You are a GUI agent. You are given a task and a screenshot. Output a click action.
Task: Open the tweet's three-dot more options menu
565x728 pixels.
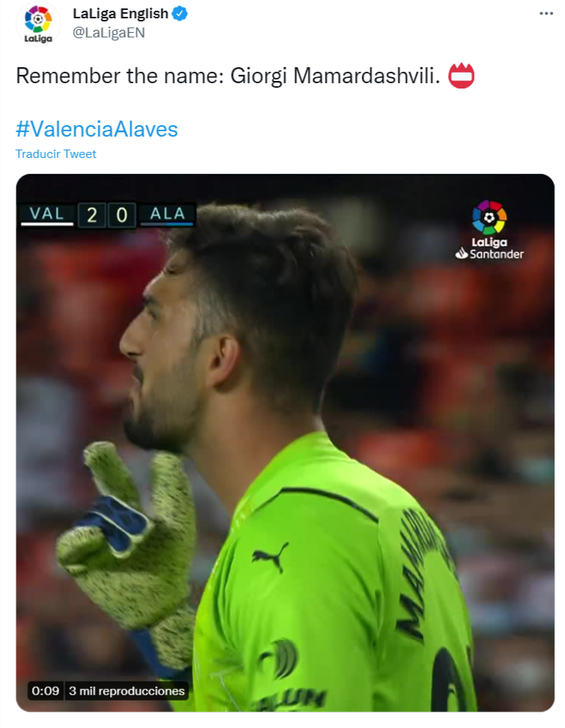pos(546,14)
